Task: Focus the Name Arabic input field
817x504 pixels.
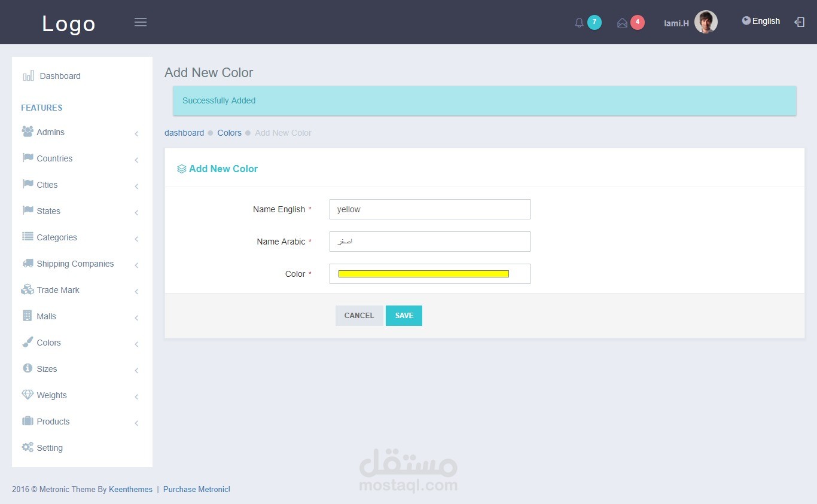Action: (430, 242)
